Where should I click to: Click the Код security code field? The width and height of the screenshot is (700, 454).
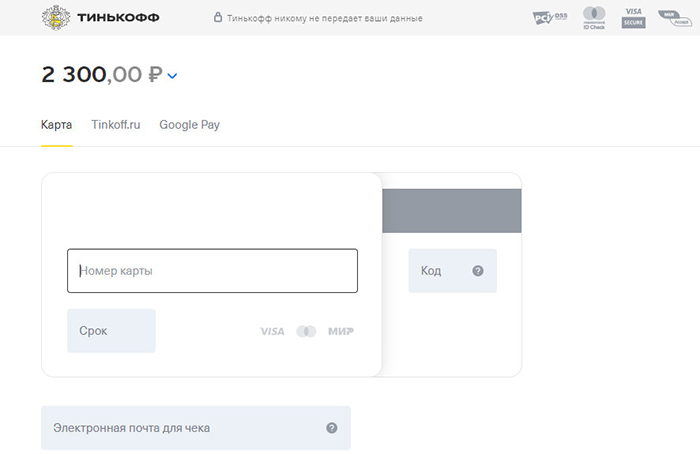[453, 271]
